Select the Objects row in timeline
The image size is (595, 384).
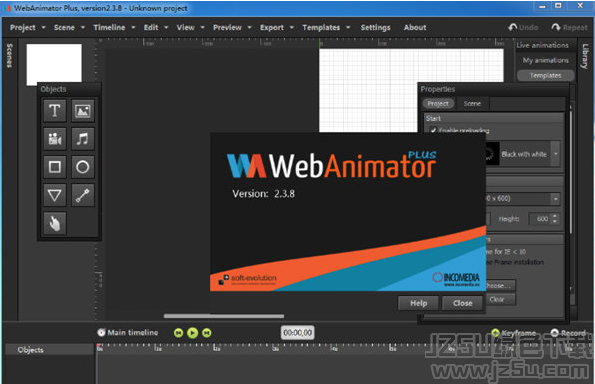[x=49, y=350]
